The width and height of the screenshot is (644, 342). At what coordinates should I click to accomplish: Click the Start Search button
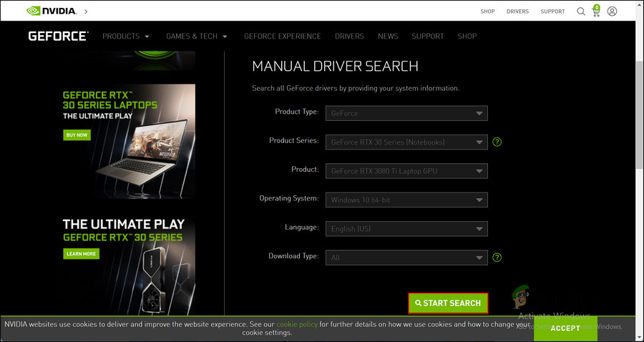point(448,303)
